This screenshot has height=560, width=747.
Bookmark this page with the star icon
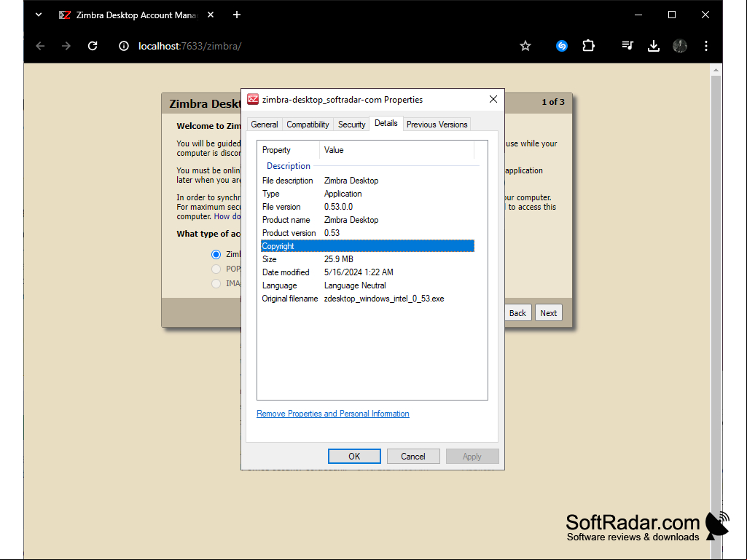tap(525, 46)
